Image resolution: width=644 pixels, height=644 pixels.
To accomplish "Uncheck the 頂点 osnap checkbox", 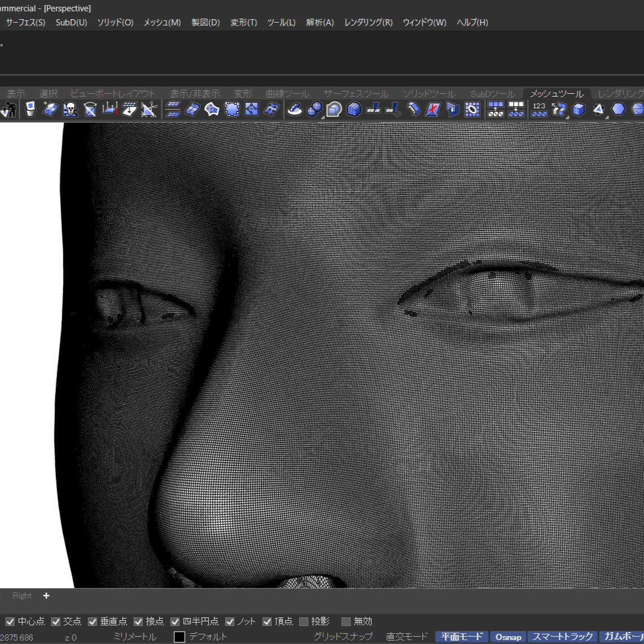I will pyautogui.click(x=267, y=621).
